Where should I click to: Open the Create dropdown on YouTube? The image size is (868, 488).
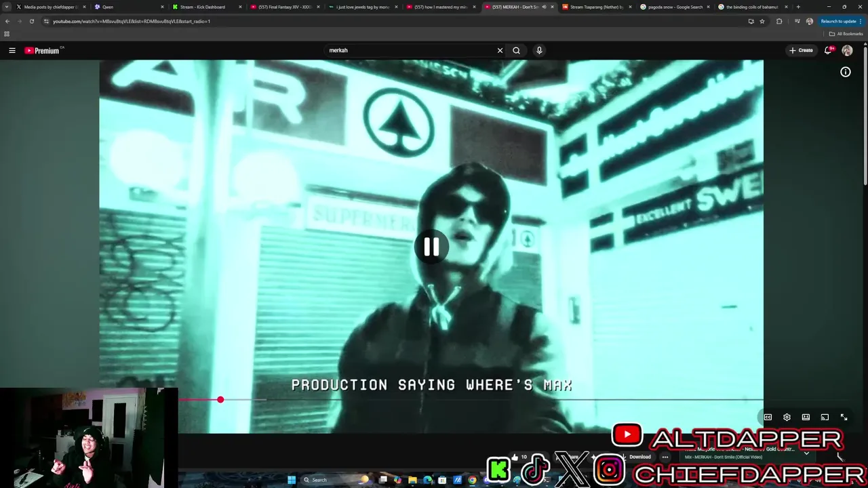tap(801, 50)
